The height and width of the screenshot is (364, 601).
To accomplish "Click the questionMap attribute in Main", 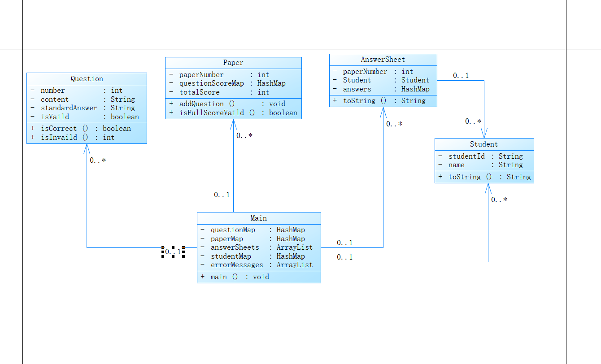I will point(259,230).
